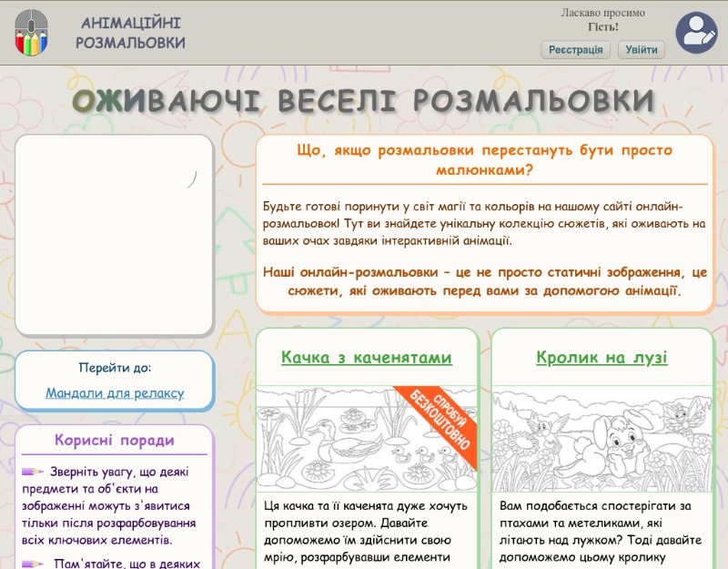Click the tip text Зверніть увагу, що деякі
This screenshot has height=569, width=728.
108,506
